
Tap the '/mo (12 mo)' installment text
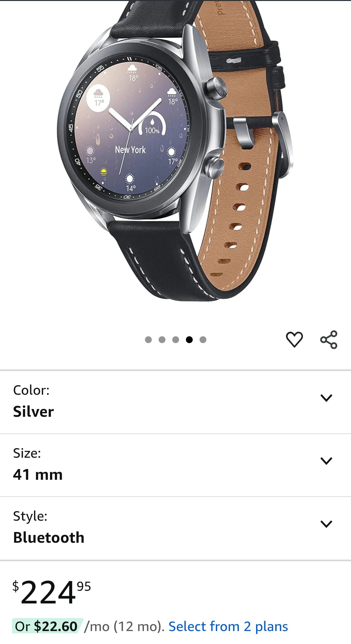click(x=124, y=626)
